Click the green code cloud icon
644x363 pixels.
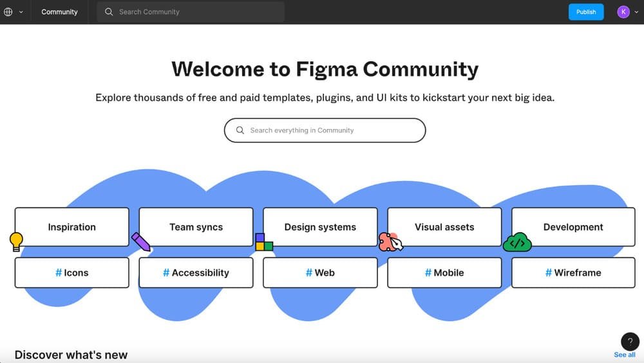pyautogui.click(x=517, y=242)
